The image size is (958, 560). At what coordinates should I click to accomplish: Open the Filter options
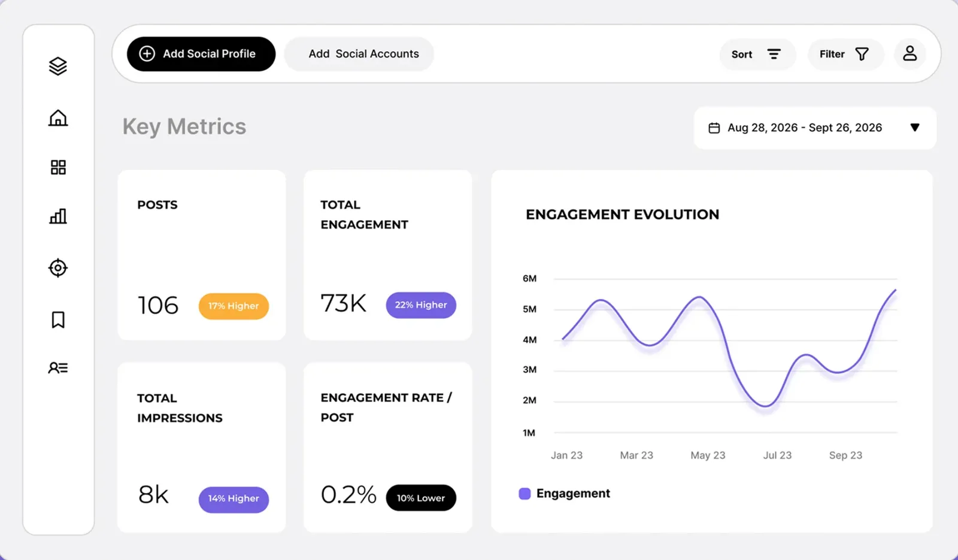(x=845, y=54)
